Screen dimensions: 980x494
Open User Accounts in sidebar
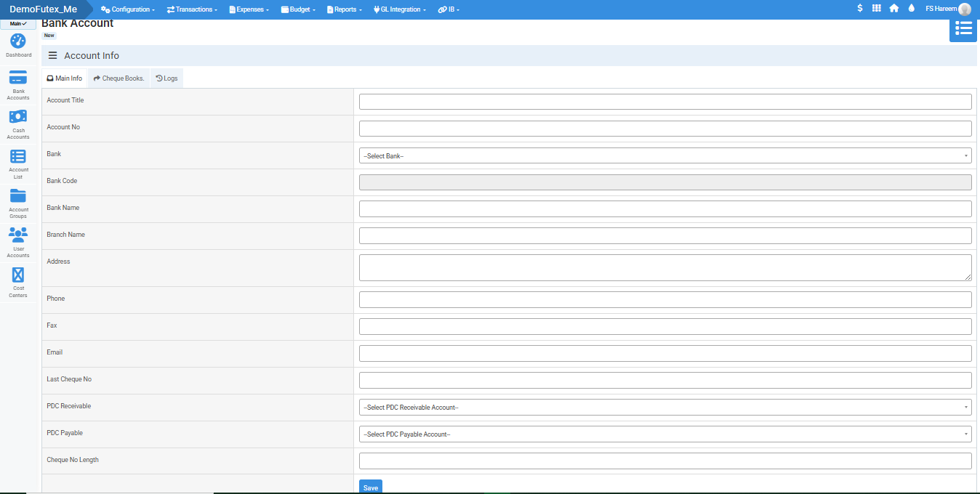[x=18, y=235]
